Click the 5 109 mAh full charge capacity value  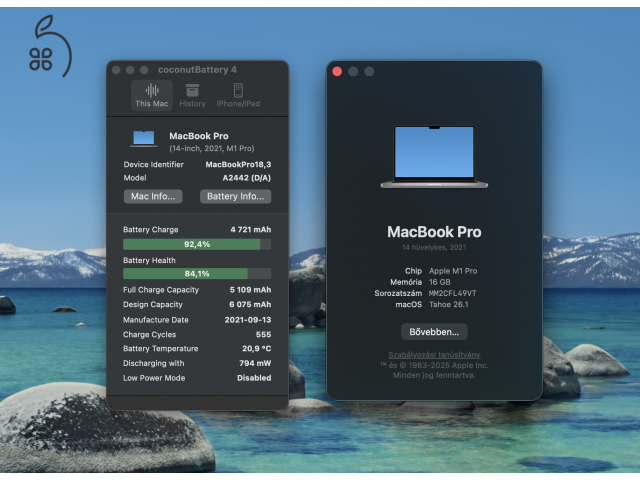pos(250,290)
